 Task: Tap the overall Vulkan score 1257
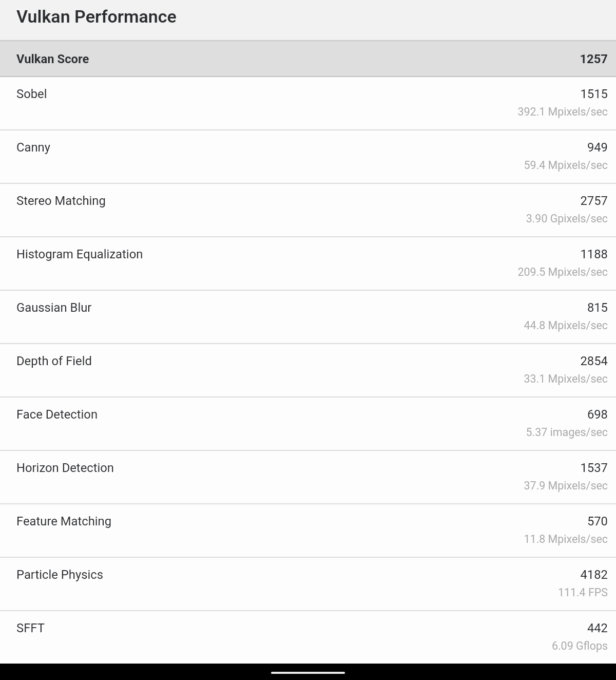593,59
